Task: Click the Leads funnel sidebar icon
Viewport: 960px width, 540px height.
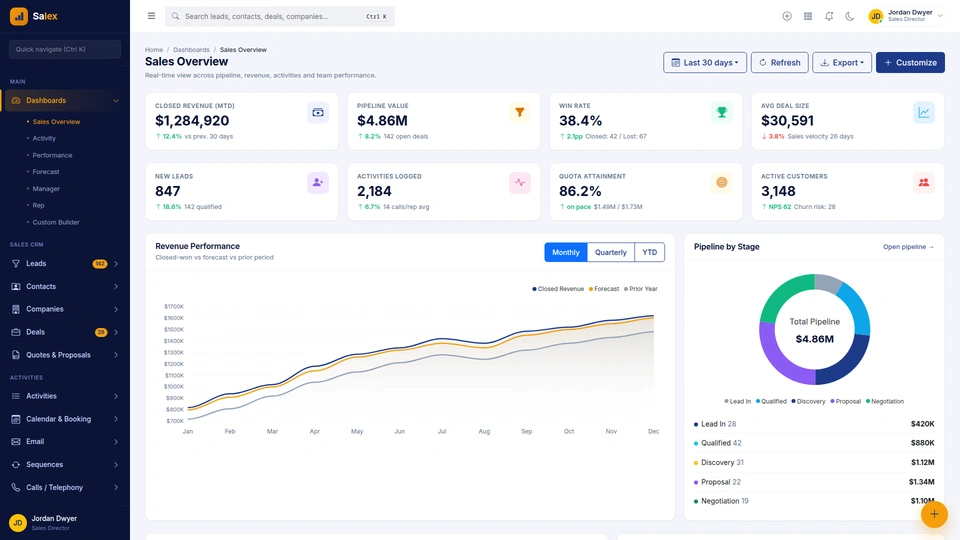Action: coord(16,264)
